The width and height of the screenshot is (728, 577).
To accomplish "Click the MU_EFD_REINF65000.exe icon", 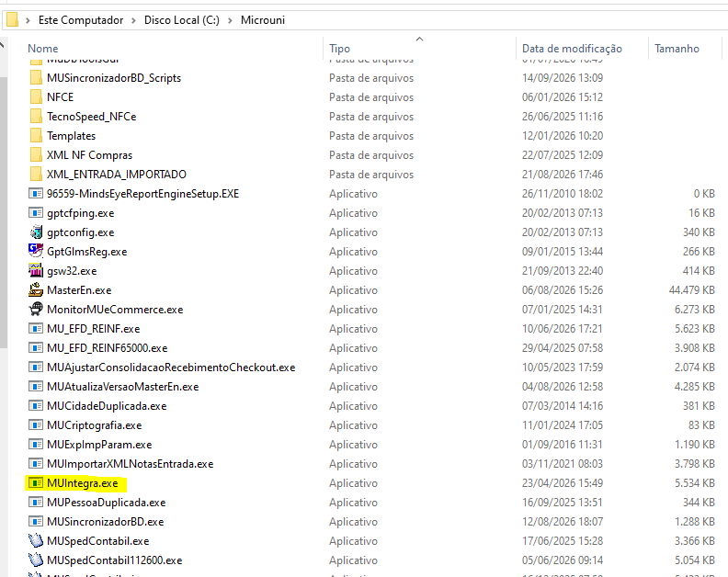I will [36, 347].
